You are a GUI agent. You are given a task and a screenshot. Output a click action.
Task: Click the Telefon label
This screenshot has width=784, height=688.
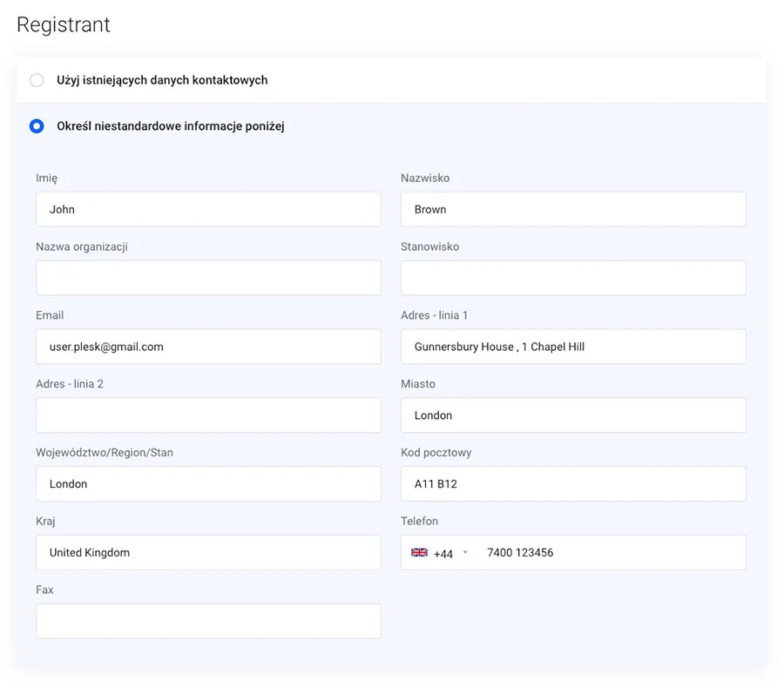(x=420, y=521)
